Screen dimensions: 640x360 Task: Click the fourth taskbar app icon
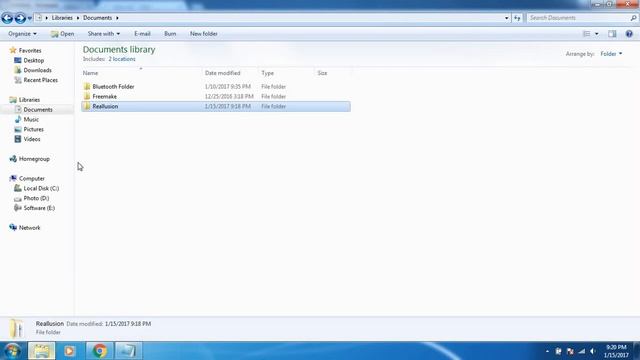coord(128,351)
